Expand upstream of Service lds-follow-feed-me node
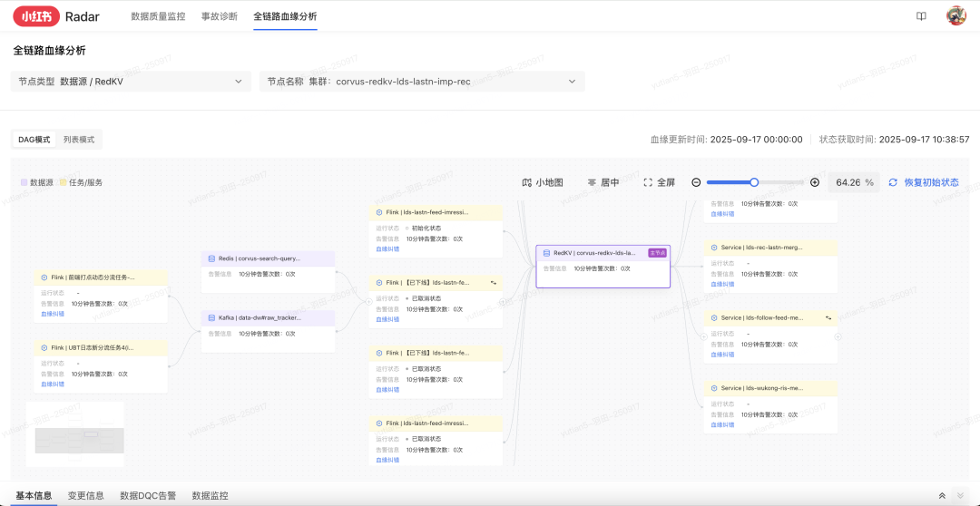This screenshot has height=506, width=980. point(704,336)
